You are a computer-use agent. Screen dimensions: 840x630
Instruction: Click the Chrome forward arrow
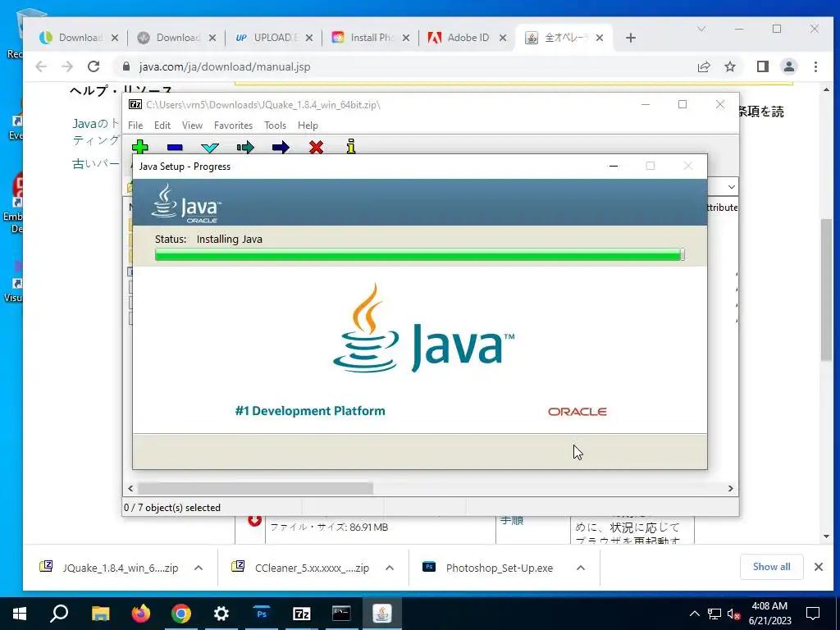[67, 66]
